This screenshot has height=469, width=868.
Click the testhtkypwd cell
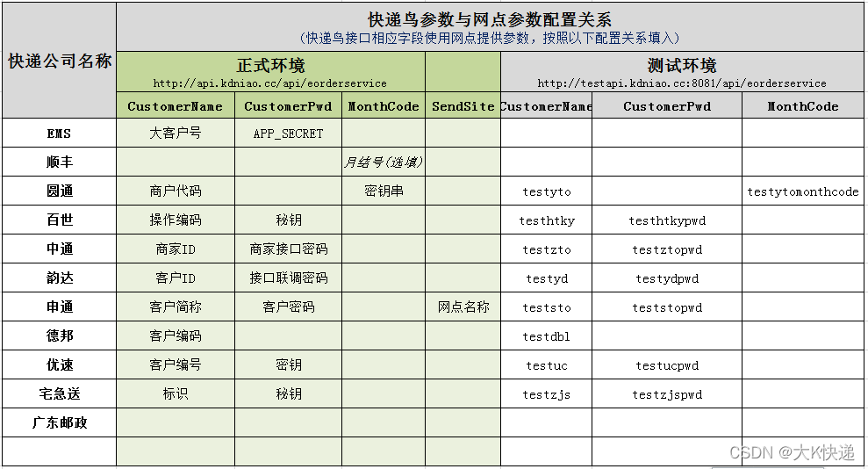[x=667, y=220]
